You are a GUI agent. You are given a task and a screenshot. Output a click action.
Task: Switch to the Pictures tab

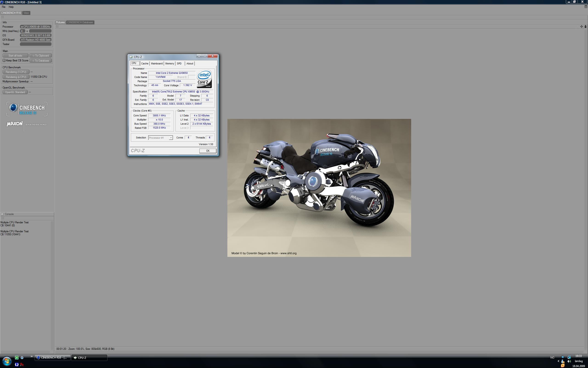(x=60, y=22)
